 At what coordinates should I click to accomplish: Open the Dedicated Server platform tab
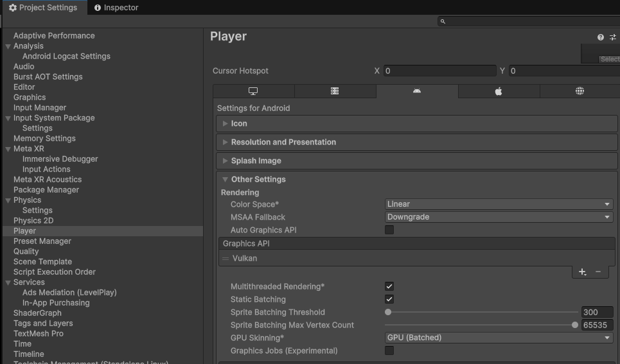[x=335, y=91]
